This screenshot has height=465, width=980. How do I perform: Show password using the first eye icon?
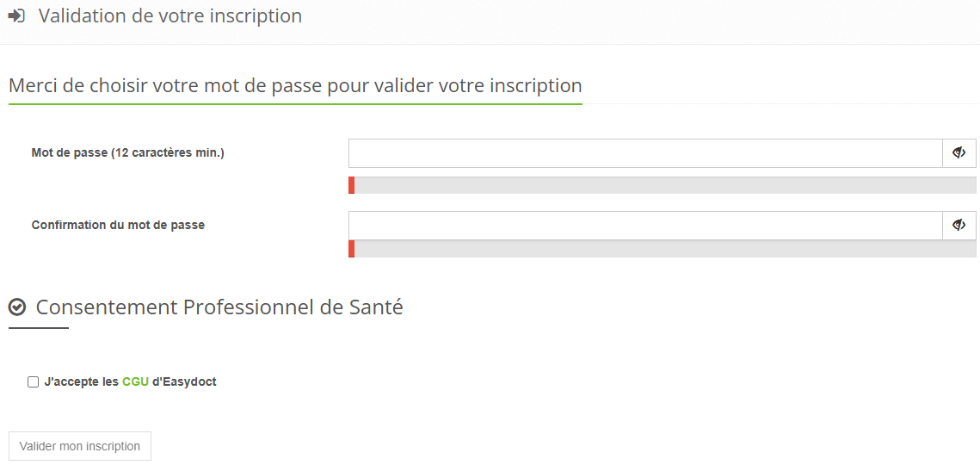tap(959, 153)
